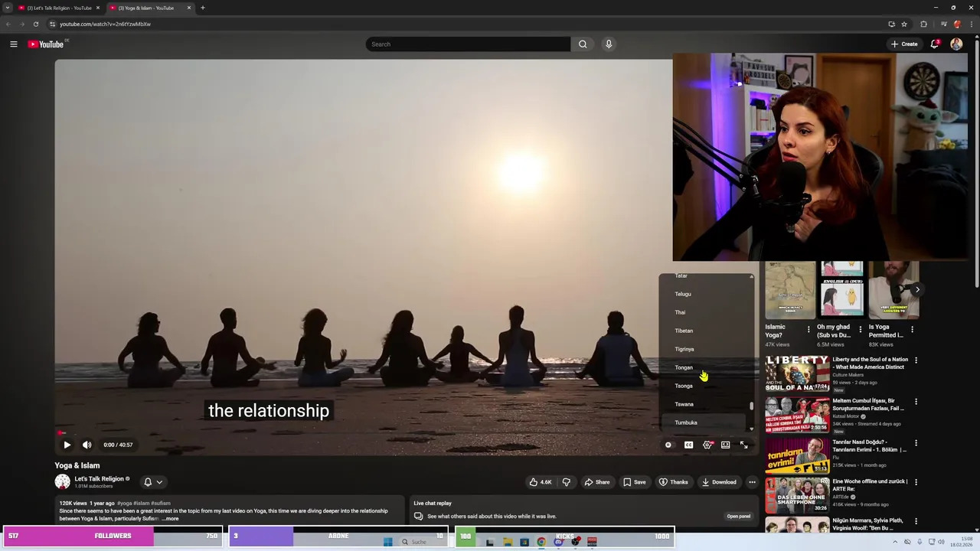This screenshot has height=551, width=980.
Task: Open a new browser tab
Action: (x=202, y=8)
